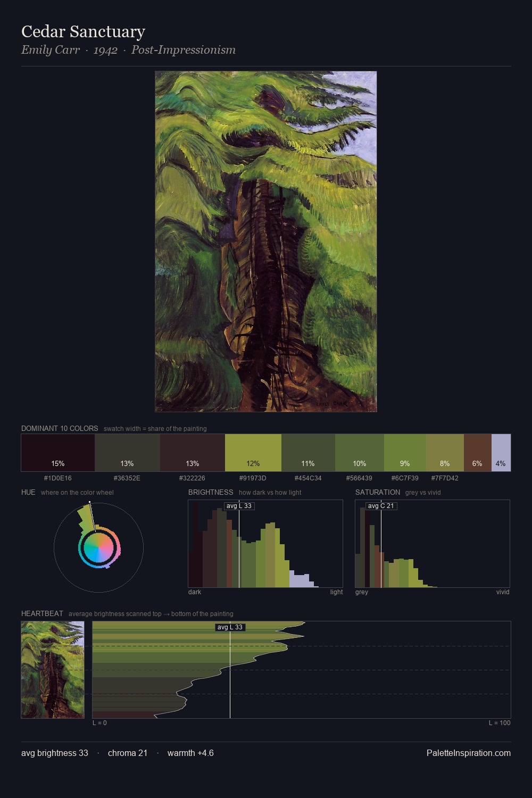This screenshot has width=532, height=798.
Task: Click 'chroma 21' in footer
Action: pos(128,753)
